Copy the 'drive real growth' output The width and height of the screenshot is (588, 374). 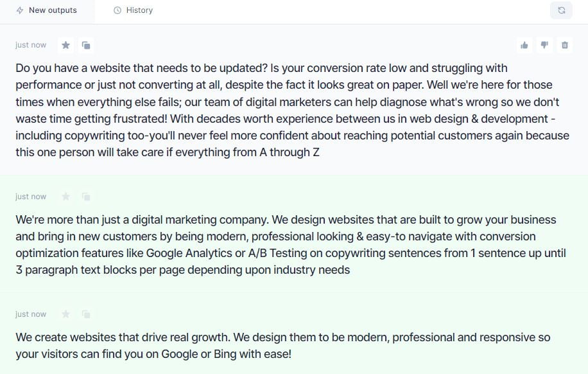(86, 314)
